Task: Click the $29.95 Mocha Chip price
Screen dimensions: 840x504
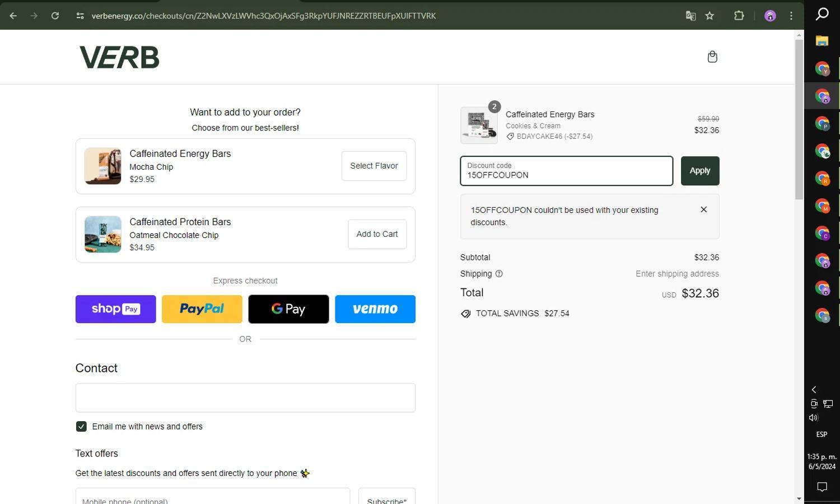Action: 142,179
